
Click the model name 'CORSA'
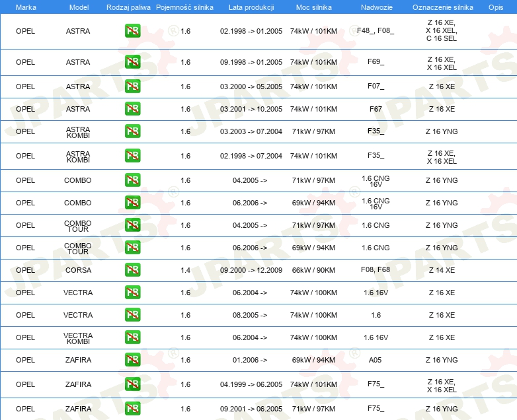78,270
